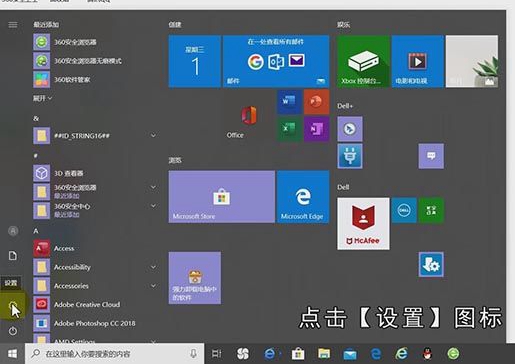Open 360软件管家 in app list

point(95,79)
